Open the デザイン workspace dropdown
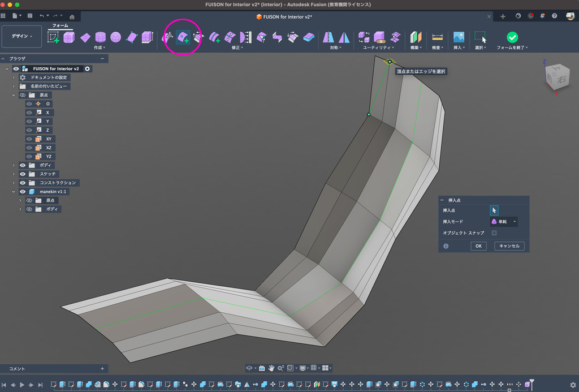Screen dimensions: 579x392 (x=22, y=36)
